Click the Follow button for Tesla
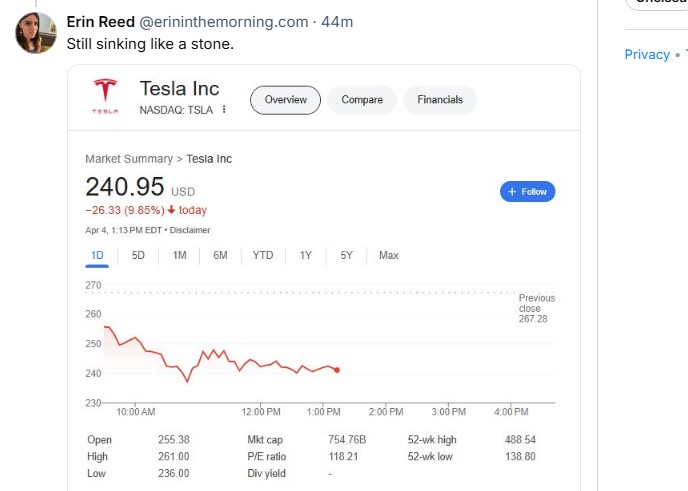 click(527, 191)
